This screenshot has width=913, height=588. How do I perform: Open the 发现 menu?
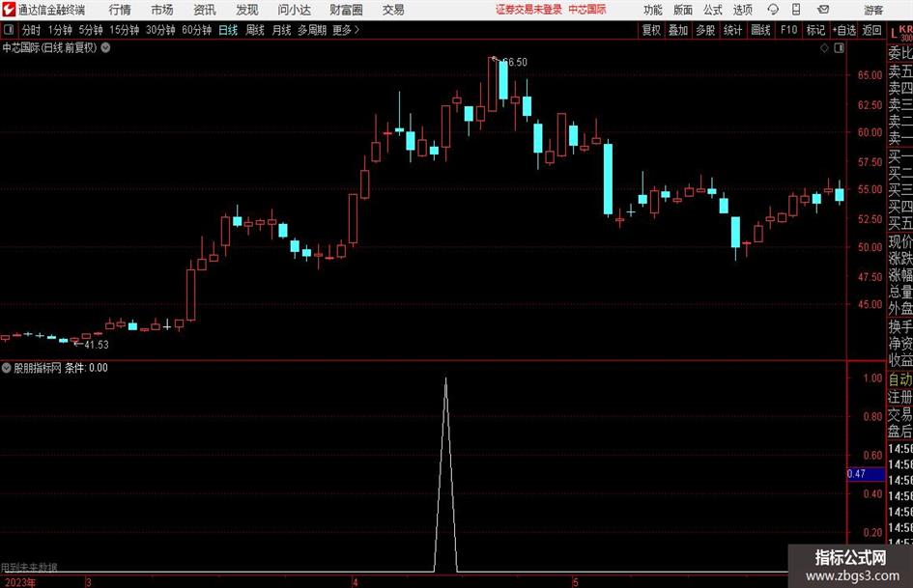click(247, 10)
